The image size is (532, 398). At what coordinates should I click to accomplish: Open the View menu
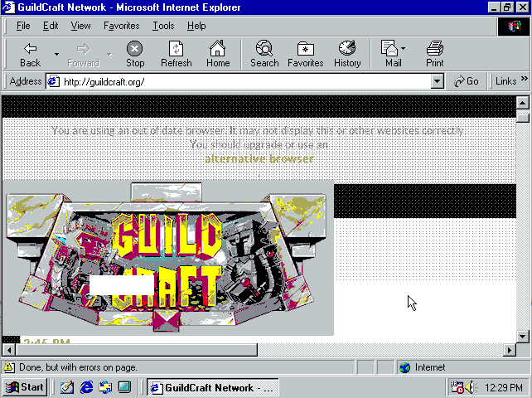(80, 26)
